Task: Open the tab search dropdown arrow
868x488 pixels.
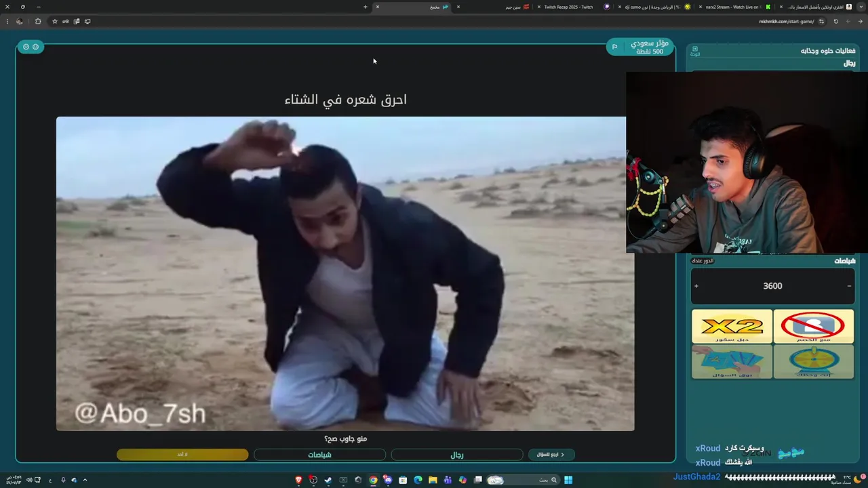Action: pyautogui.click(x=861, y=7)
